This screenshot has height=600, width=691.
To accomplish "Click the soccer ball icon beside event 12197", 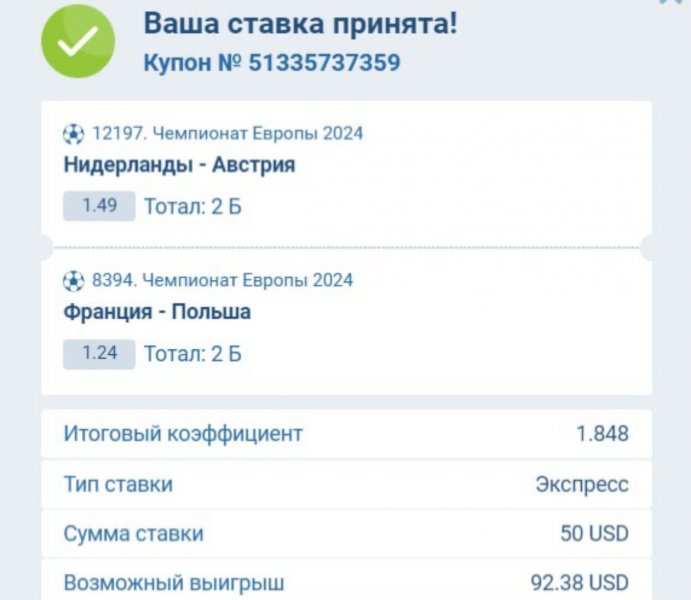I will pos(74,134).
